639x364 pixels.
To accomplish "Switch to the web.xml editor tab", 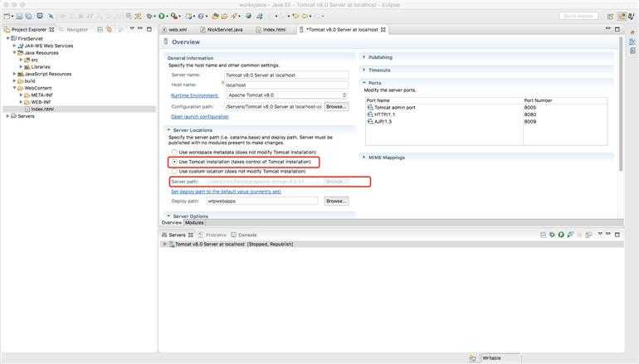I will point(175,30).
